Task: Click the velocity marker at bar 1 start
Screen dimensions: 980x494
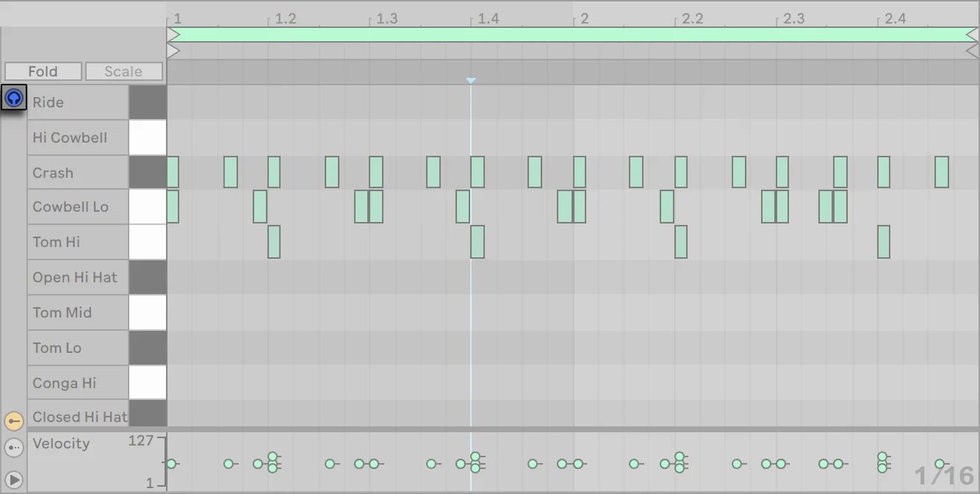Action: [171, 464]
